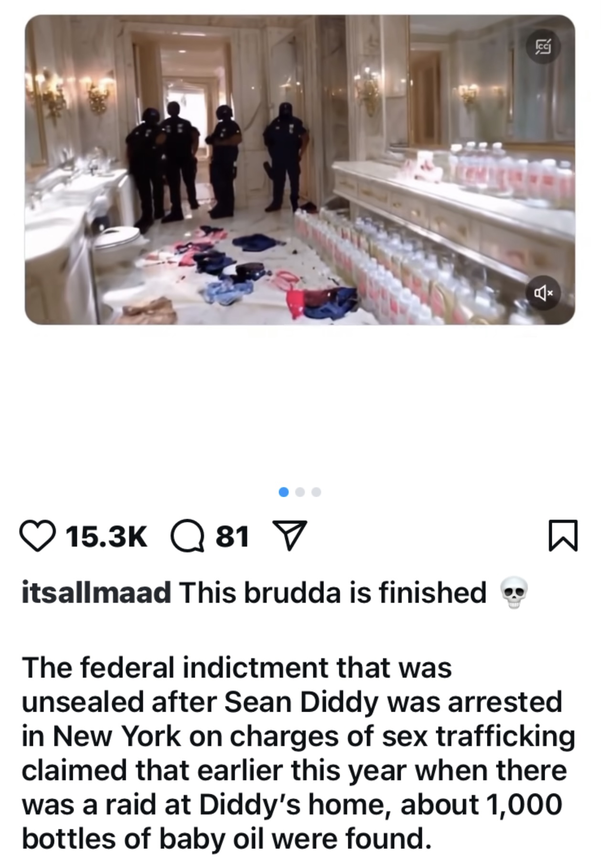Share the post using the paper plane icon
Viewport: 601px width, 868px height.
click(289, 536)
